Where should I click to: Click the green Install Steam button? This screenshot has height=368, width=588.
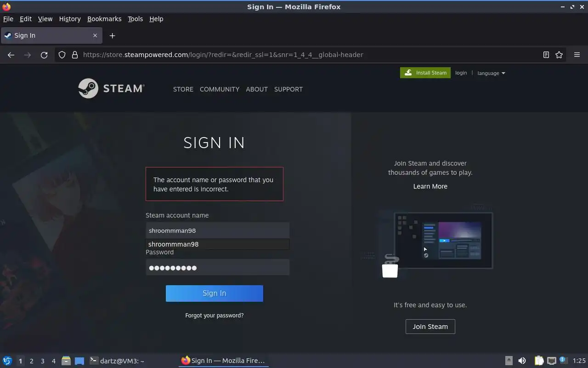[x=425, y=73]
